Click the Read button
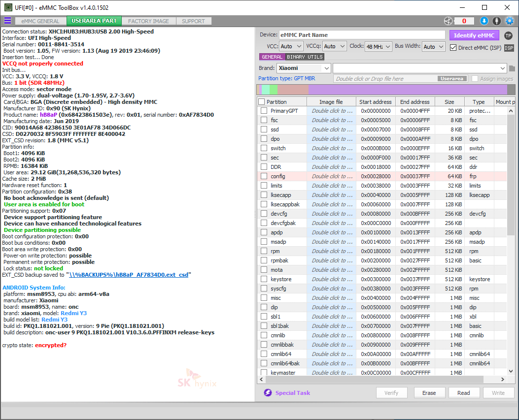 [x=463, y=392]
